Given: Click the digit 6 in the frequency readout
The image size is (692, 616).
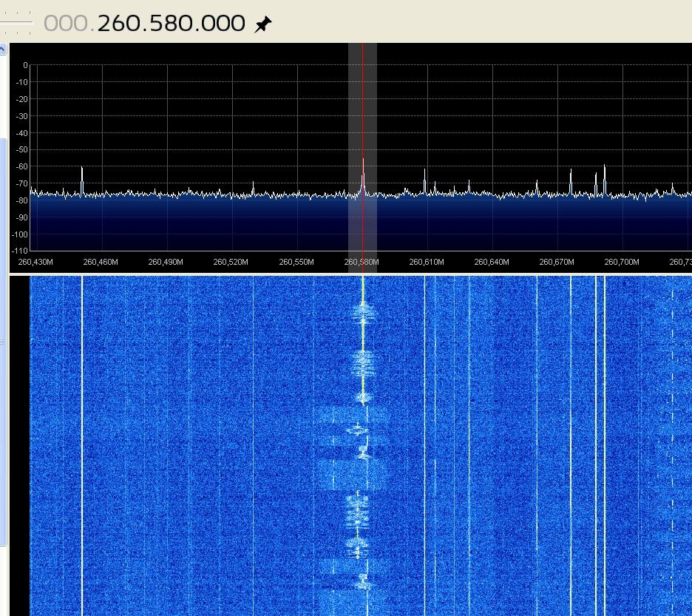Looking at the screenshot, I should coord(120,23).
